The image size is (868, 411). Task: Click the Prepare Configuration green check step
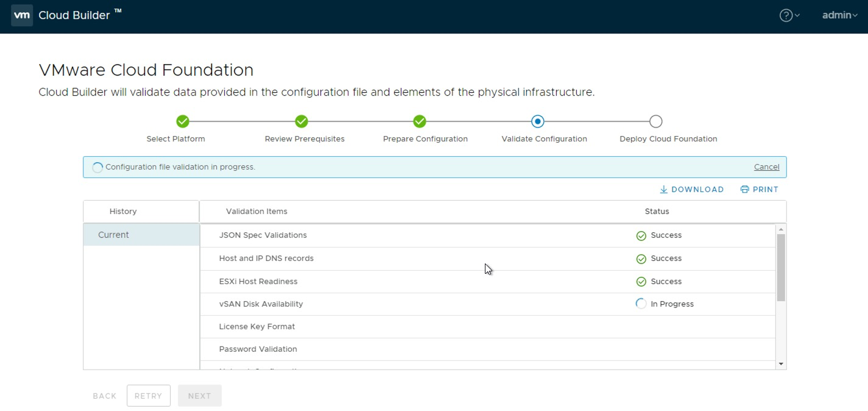pyautogui.click(x=420, y=121)
